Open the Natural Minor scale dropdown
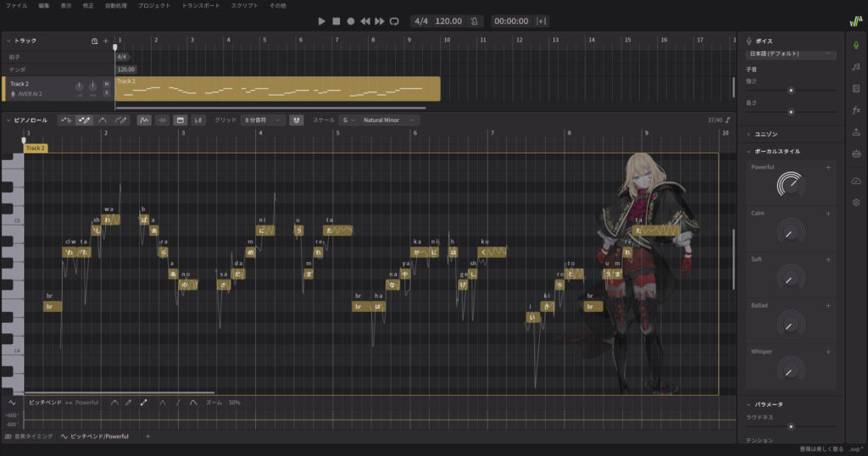This screenshot has width=868, height=456. 388,120
